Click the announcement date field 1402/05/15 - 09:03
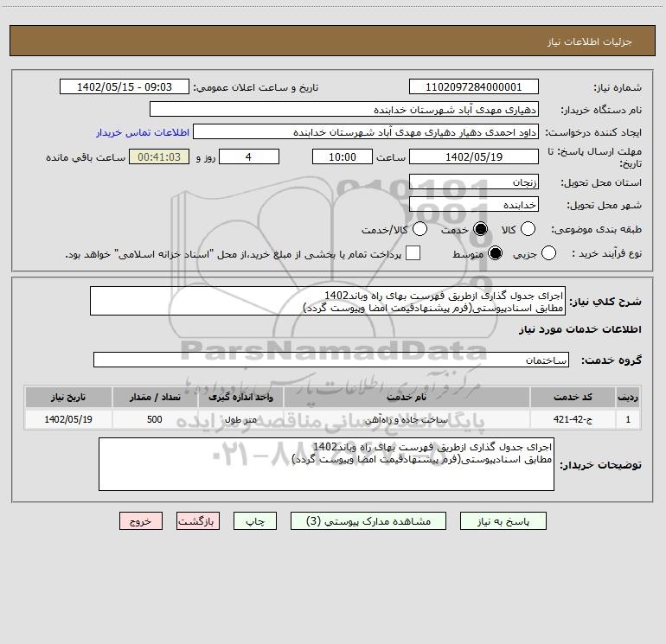This screenshot has height=644, width=666. [125, 87]
